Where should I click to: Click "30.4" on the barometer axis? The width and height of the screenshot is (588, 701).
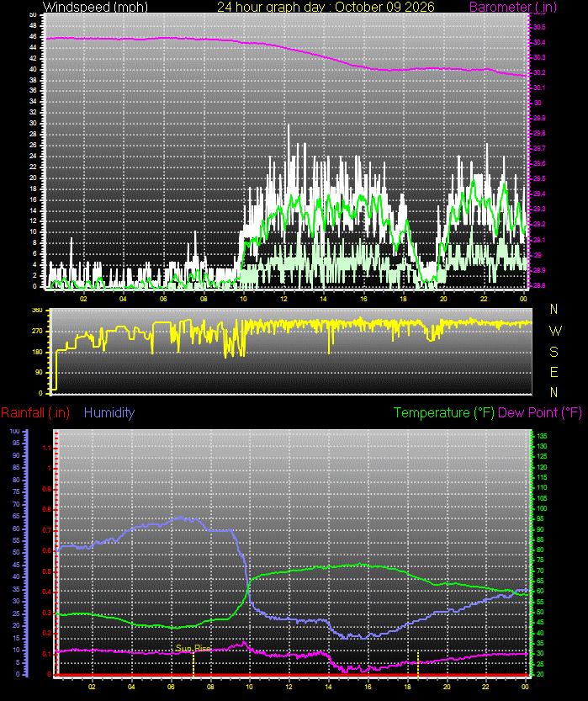(539, 42)
